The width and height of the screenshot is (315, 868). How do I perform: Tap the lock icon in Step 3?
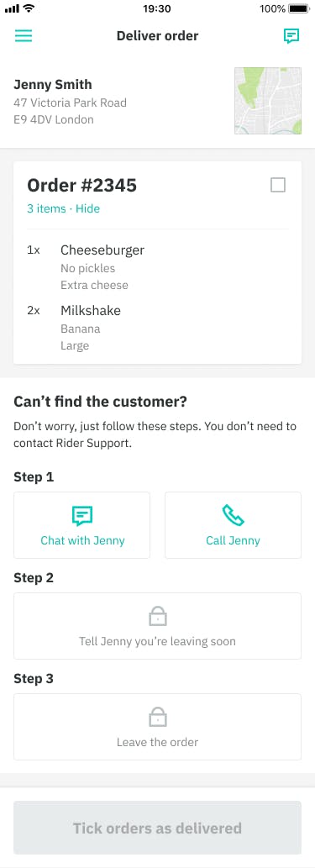158,717
